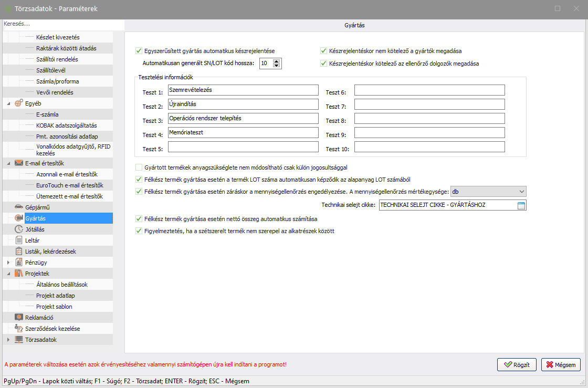Toggle Egyszerűsített gyártás automatikus készrejelentése checkbox

pos(139,51)
